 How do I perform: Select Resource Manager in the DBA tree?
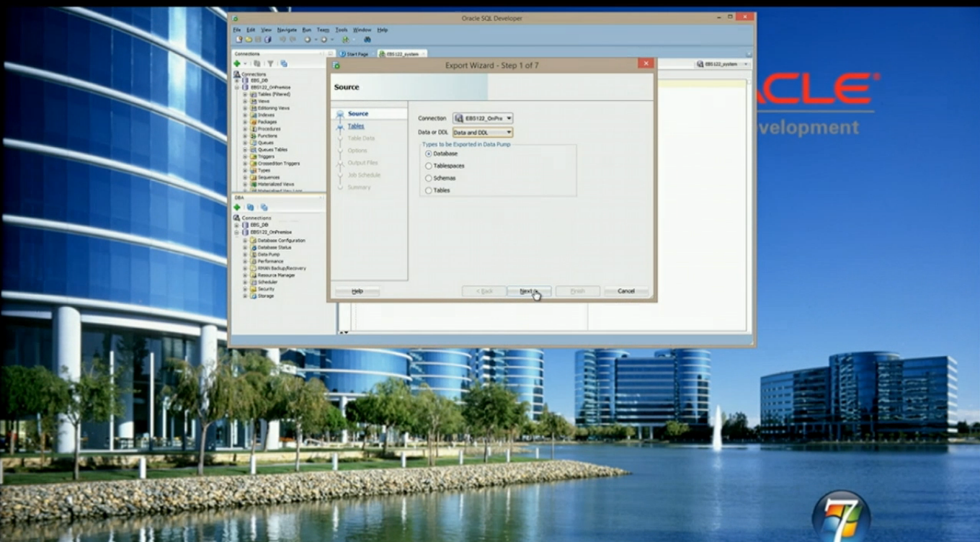[x=276, y=275]
